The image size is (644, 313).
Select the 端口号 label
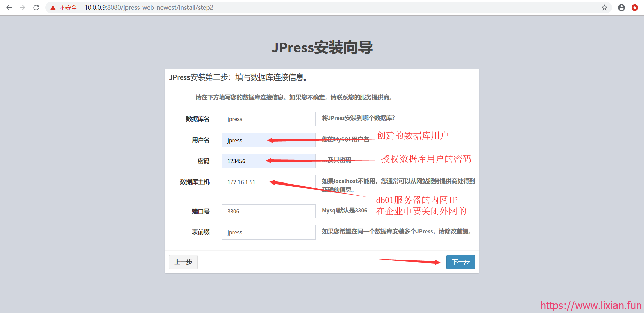tap(201, 211)
